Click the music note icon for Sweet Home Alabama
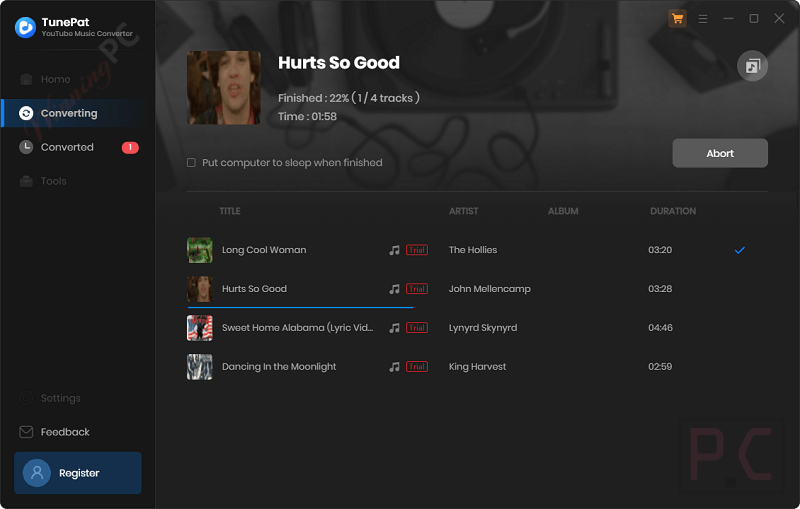Viewport: 800px width, 509px height. [394, 328]
